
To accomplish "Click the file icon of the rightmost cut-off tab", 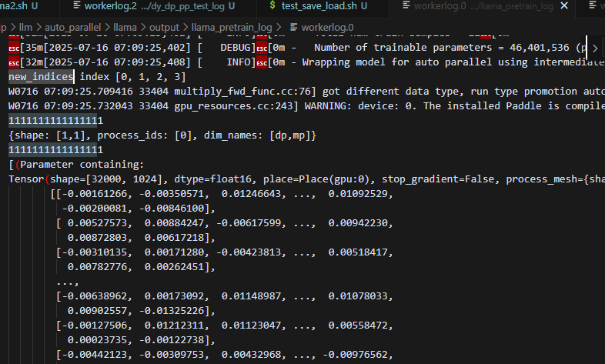I will (x=593, y=6).
